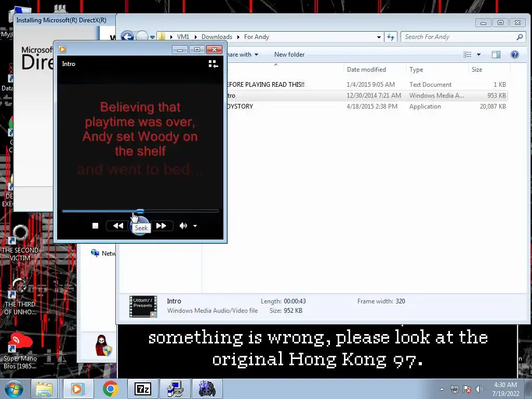Toggle the preview pane button
Viewport: 532px width, 399px height.
(496, 54)
